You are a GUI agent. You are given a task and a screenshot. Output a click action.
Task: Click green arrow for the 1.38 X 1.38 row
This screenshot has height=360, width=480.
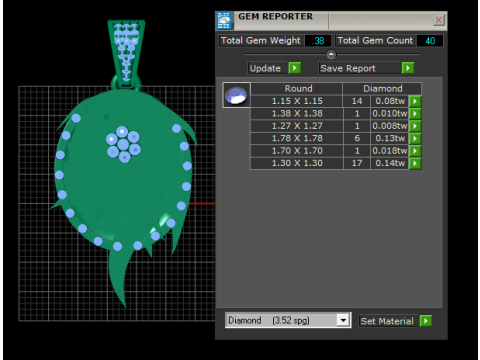415,114
